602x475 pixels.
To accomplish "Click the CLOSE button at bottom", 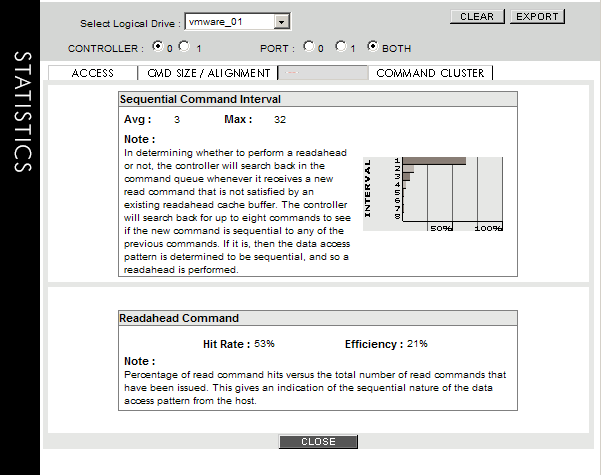I will tap(318, 442).
